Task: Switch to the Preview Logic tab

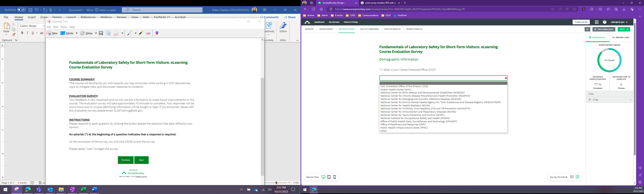Action: click(621, 38)
